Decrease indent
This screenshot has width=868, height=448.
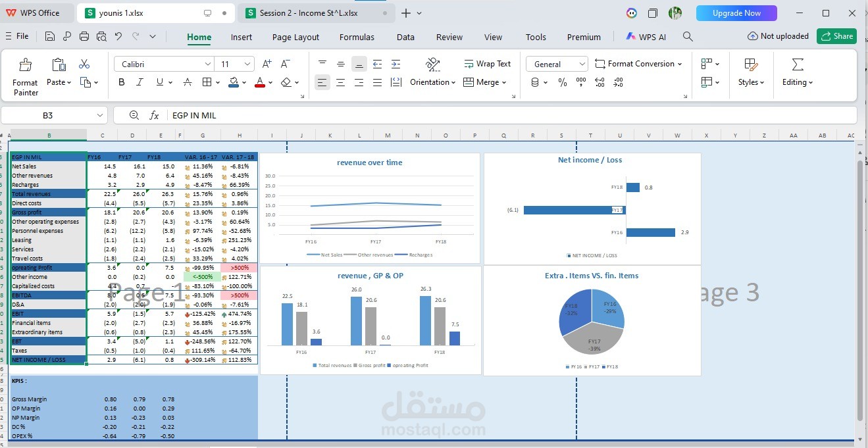(377, 64)
